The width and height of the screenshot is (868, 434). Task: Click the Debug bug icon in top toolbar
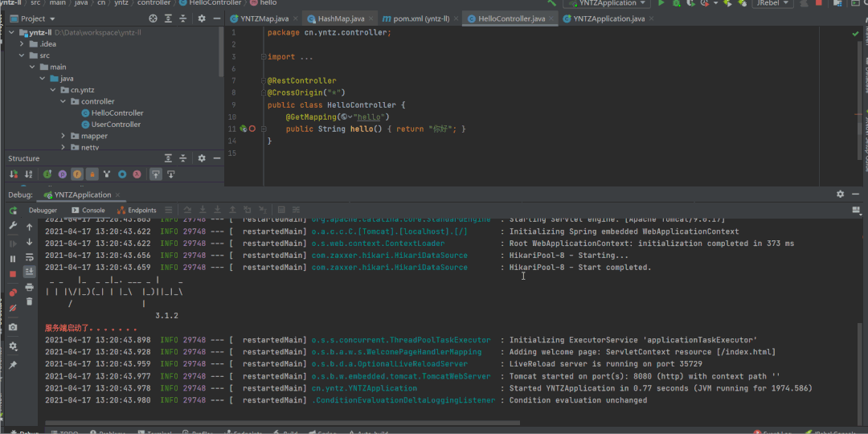point(676,2)
